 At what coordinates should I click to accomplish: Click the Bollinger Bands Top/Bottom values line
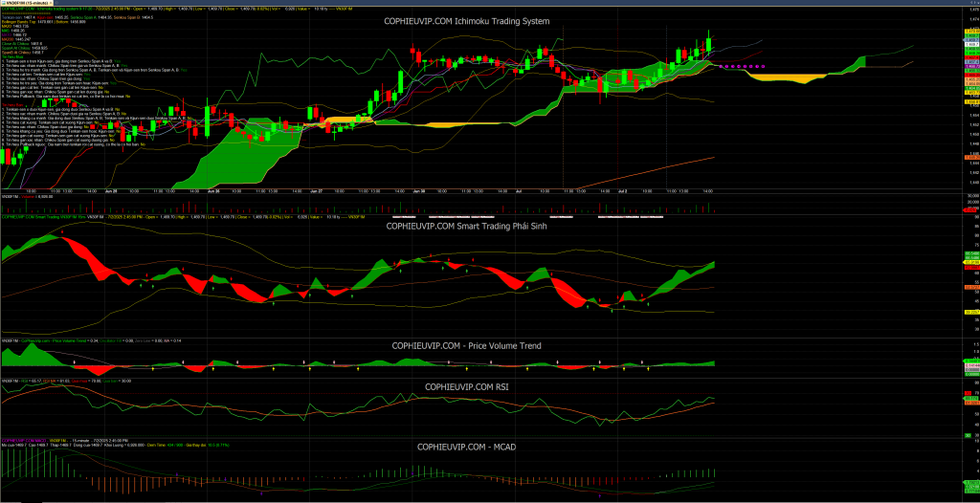(x=44, y=21)
